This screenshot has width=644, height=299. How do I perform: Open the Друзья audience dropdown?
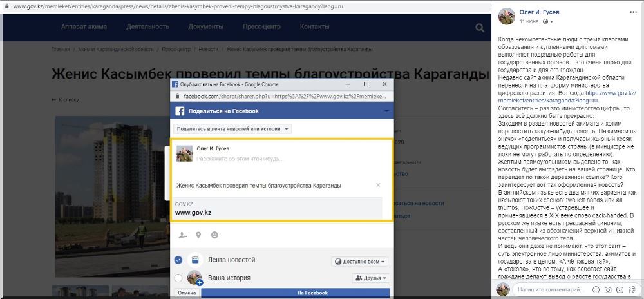point(370,278)
